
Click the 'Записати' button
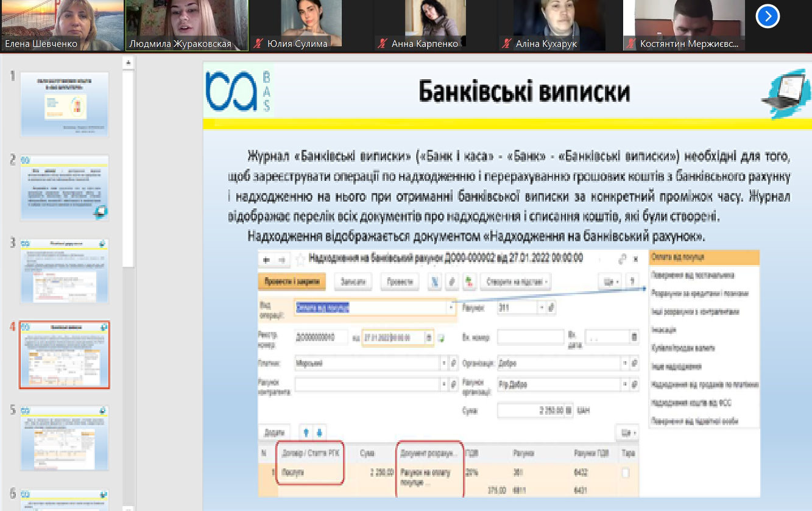pos(353,281)
